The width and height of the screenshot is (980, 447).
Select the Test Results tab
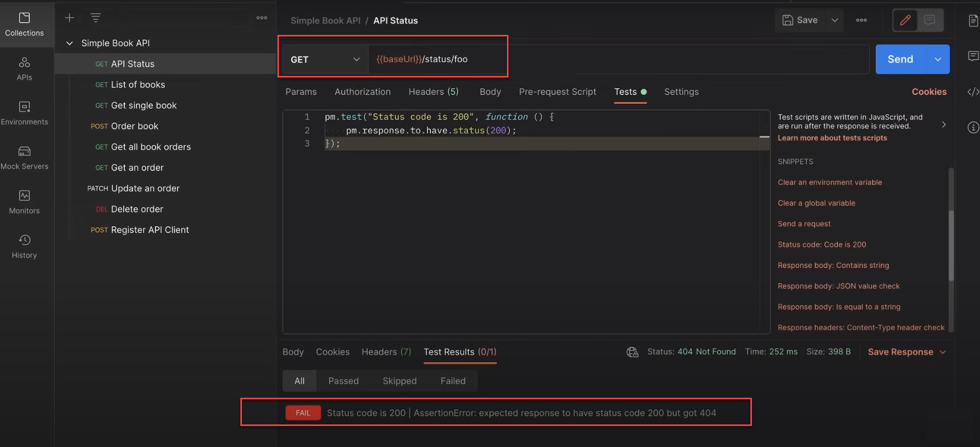460,352
